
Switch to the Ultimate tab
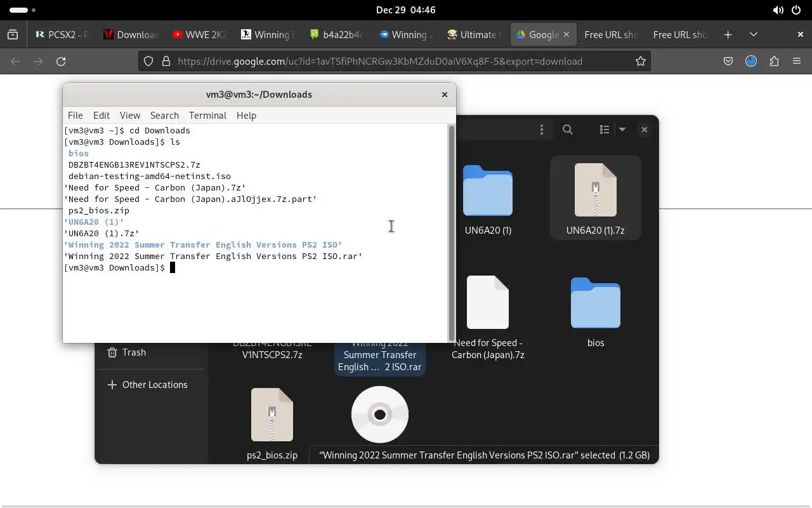473,34
